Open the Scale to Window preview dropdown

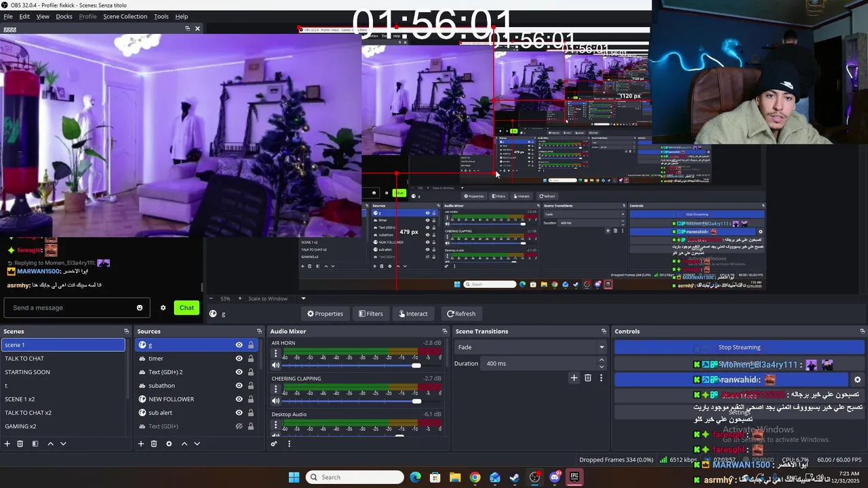[x=277, y=298]
